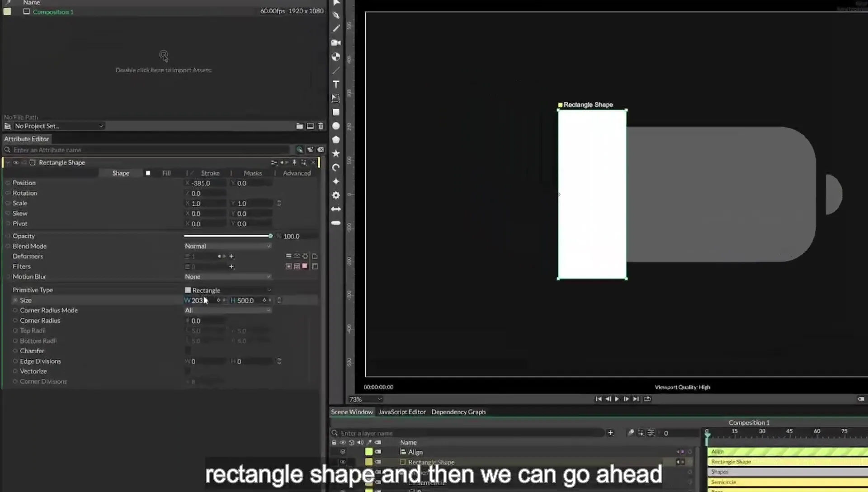
Task: Click the Opacity slider handle
Action: coord(270,236)
